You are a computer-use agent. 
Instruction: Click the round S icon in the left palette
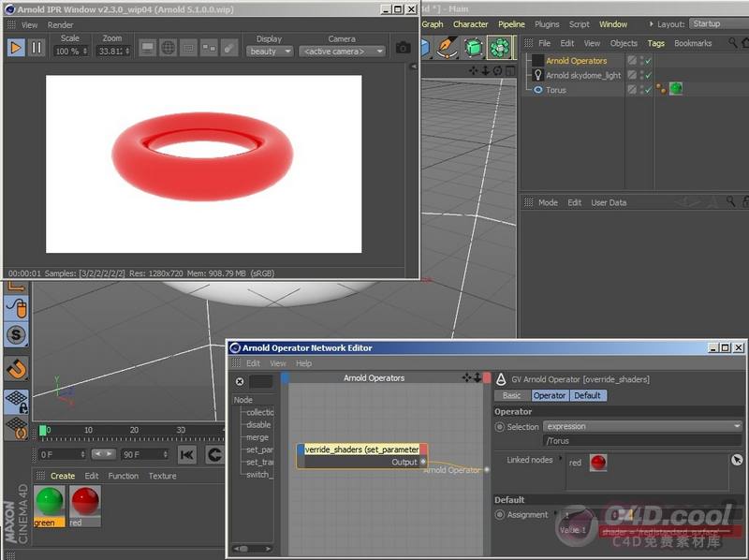point(16,335)
